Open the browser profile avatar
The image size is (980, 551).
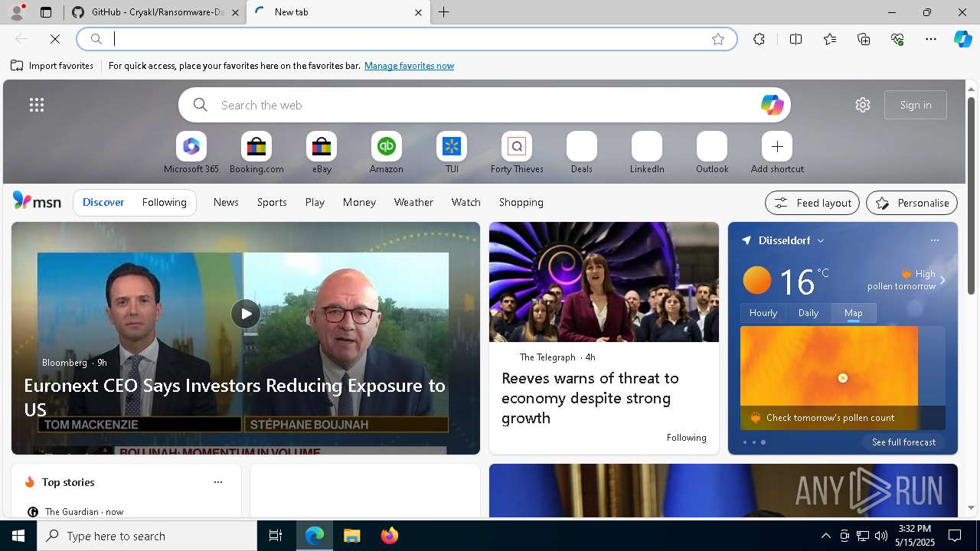click(16, 12)
